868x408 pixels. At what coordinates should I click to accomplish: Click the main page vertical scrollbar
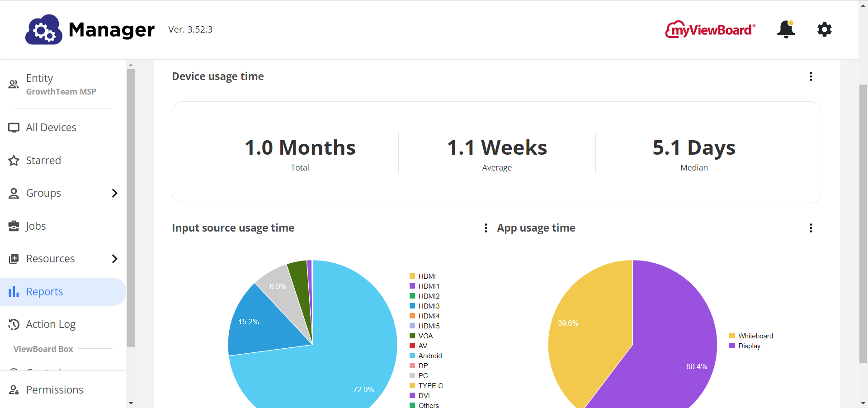(x=863, y=223)
